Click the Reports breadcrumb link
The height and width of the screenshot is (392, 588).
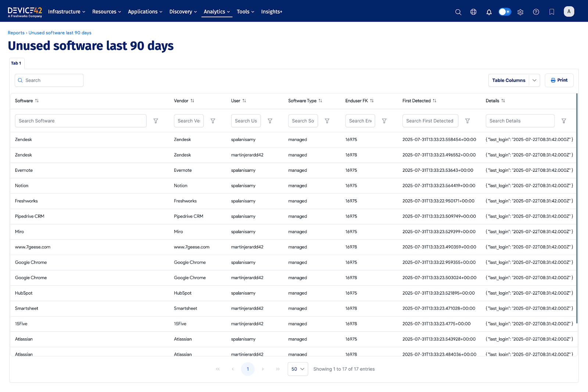click(16, 32)
